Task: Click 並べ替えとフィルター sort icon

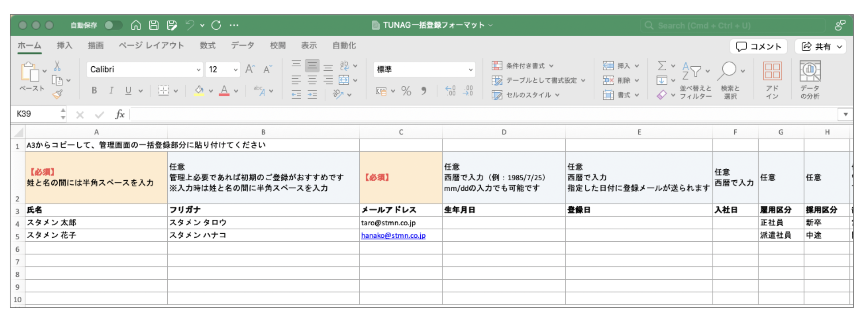Action: point(692,71)
